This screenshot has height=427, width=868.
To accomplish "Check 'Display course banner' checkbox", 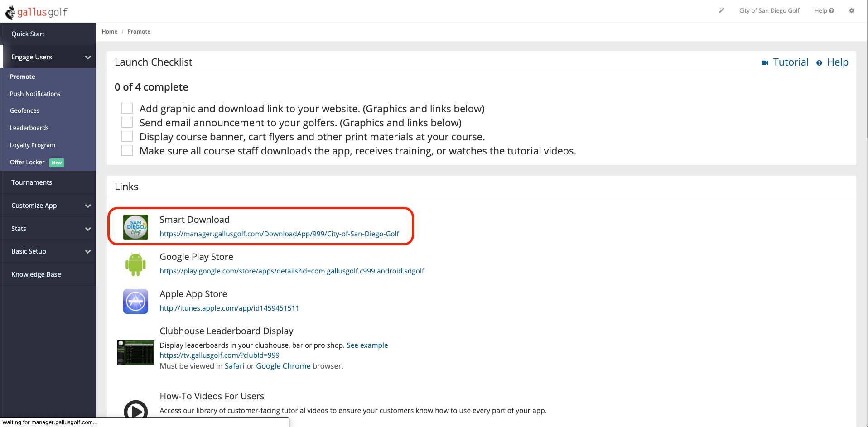I will coord(127,136).
